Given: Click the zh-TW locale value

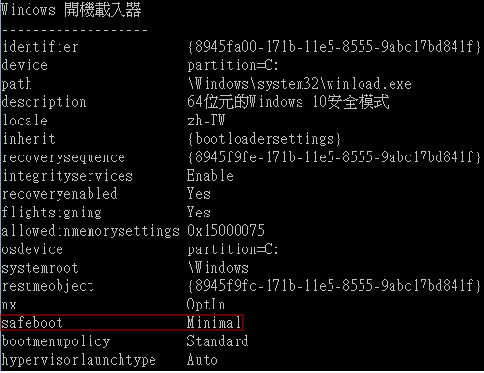Looking at the screenshot, I should [206, 120].
